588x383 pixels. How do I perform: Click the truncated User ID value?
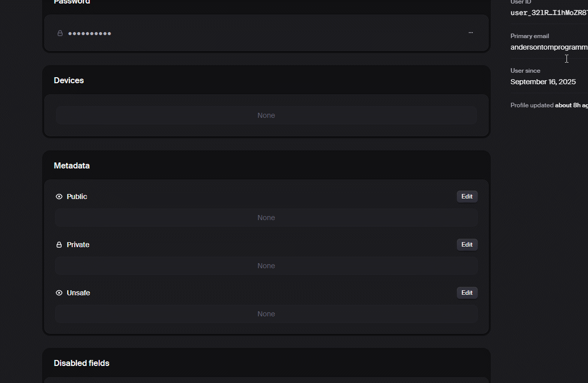548,13
